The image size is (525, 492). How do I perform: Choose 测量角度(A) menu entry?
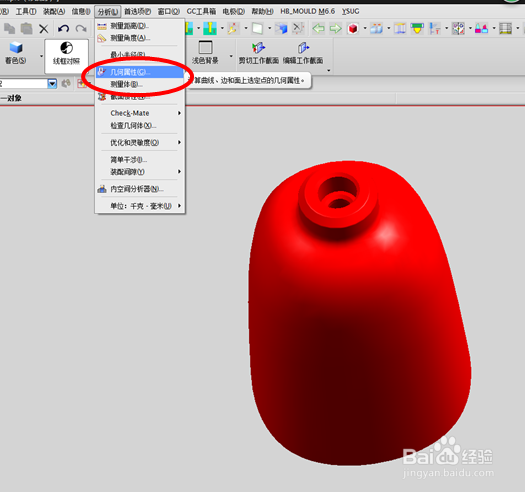pos(140,38)
